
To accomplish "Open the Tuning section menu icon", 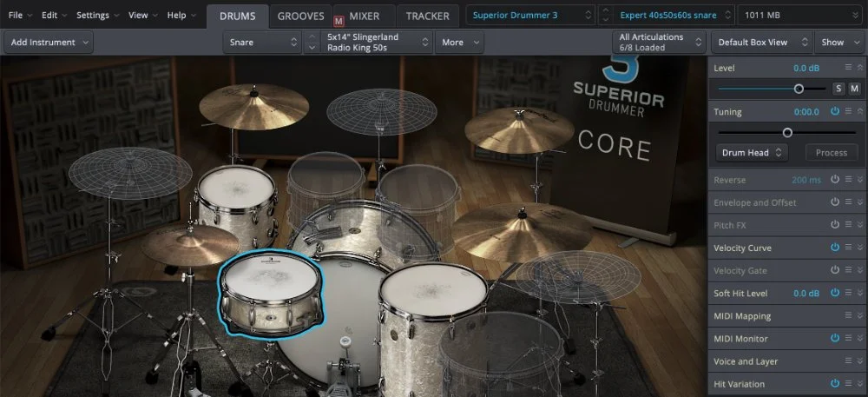I will tap(848, 111).
